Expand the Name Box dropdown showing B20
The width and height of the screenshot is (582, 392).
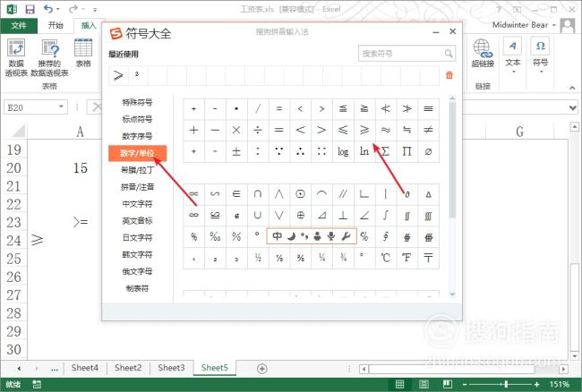click(x=61, y=107)
